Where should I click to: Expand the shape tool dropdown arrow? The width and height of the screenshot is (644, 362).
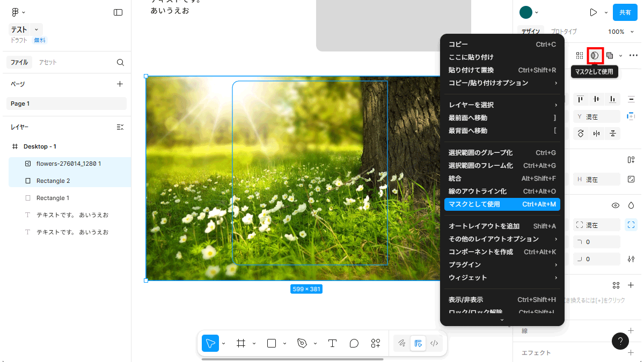[x=285, y=343]
